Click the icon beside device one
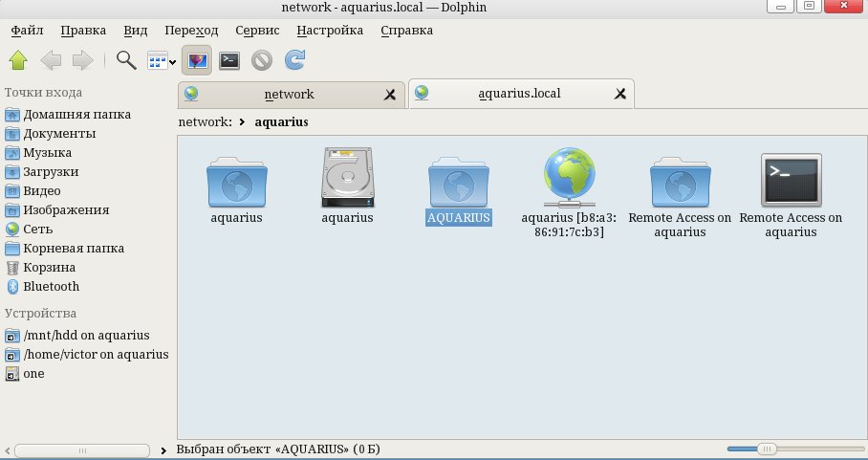The height and width of the screenshot is (460, 868). [12, 374]
